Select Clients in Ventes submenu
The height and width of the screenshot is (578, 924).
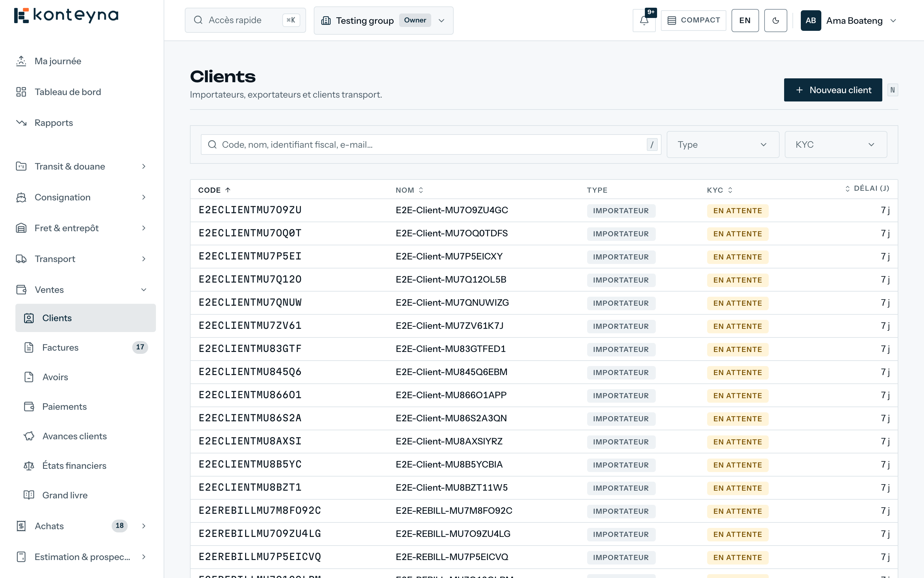click(x=86, y=318)
